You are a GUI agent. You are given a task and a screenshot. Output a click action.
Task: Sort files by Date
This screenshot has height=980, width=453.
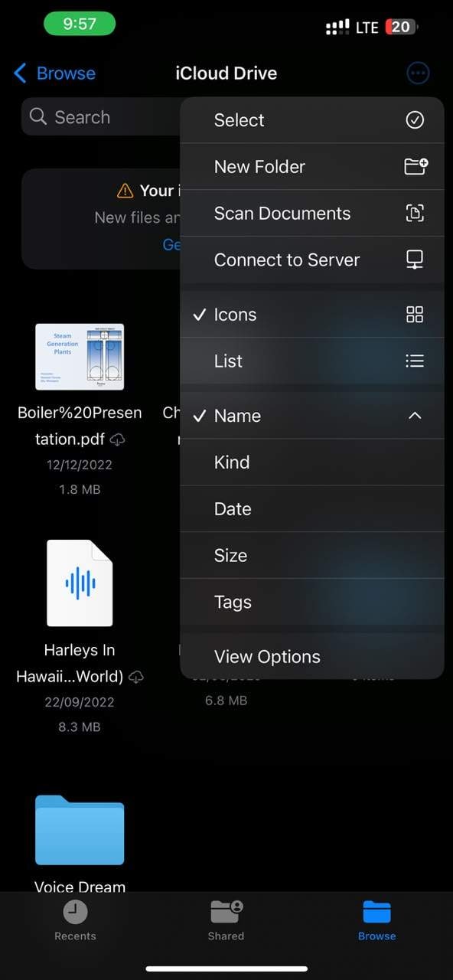pyautogui.click(x=312, y=509)
